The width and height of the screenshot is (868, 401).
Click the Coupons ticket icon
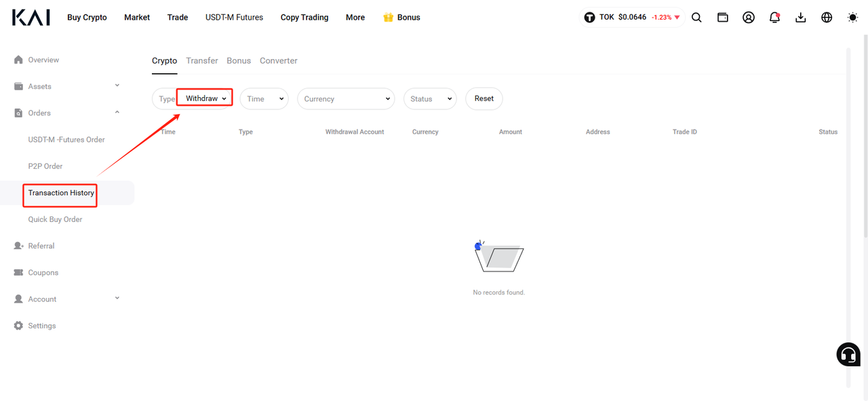tap(18, 272)
